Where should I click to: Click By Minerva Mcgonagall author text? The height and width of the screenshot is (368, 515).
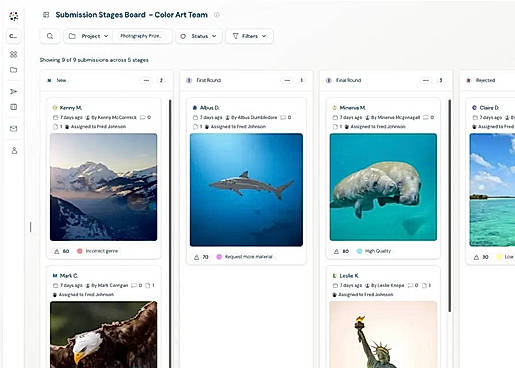coord(395,117)
